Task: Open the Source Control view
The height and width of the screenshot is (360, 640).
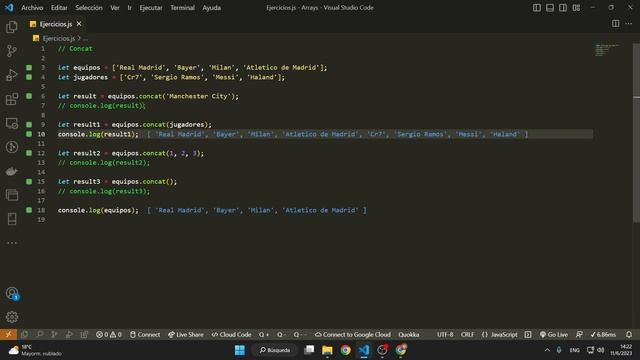Action: tap(12, 51)
